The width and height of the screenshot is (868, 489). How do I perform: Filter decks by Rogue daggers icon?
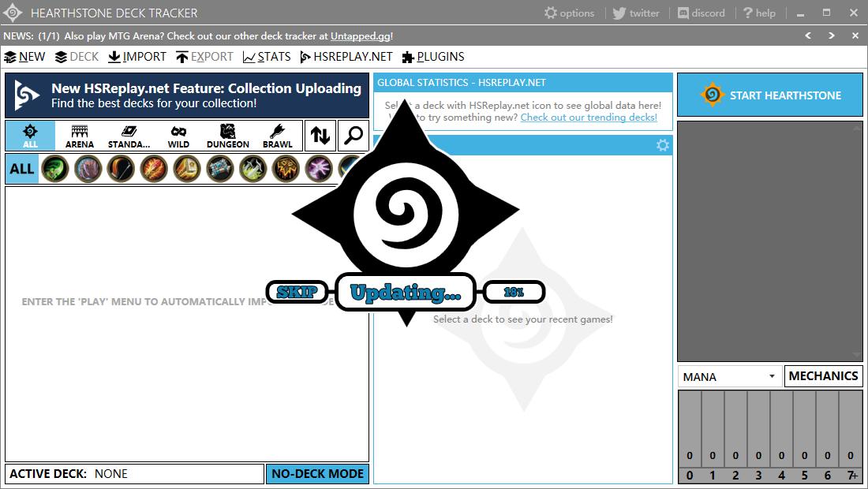[253, 169]
